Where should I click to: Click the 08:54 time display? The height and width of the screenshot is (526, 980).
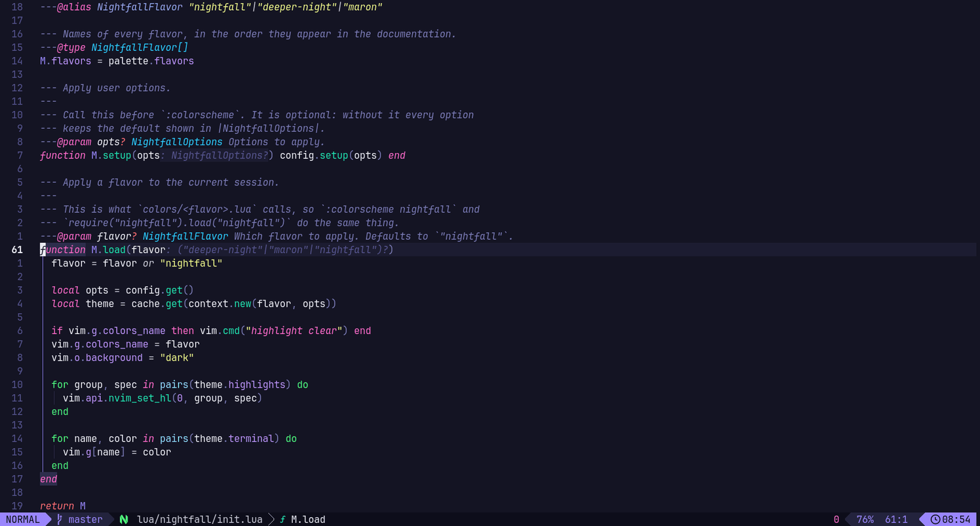(x=956, y=520)
